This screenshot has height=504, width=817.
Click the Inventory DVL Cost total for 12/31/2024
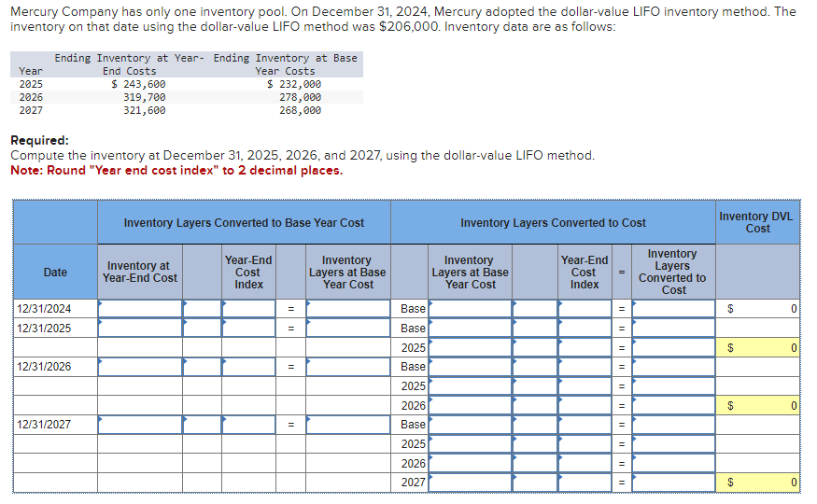757,309
